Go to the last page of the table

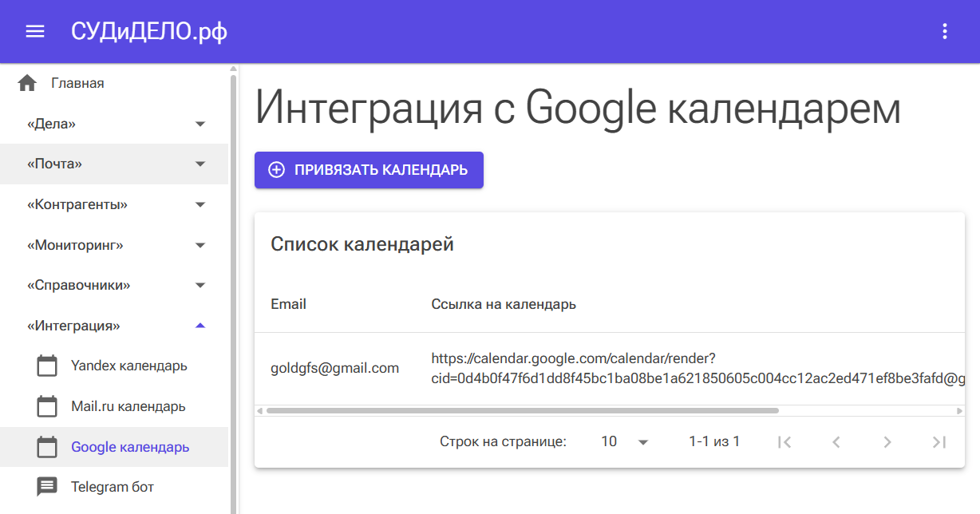tap(939, 441)
